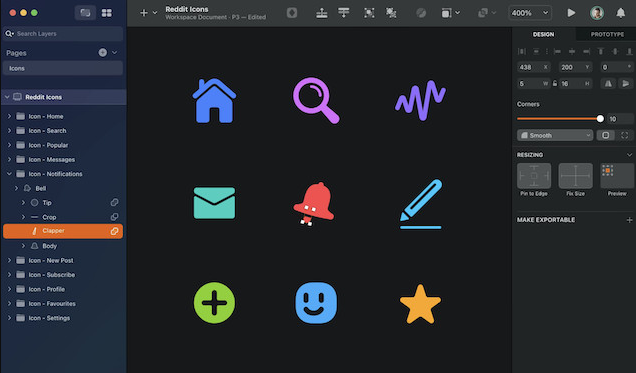Click the boolean Union operation icon
Viewport: 636px width, 373px height.
483,13
